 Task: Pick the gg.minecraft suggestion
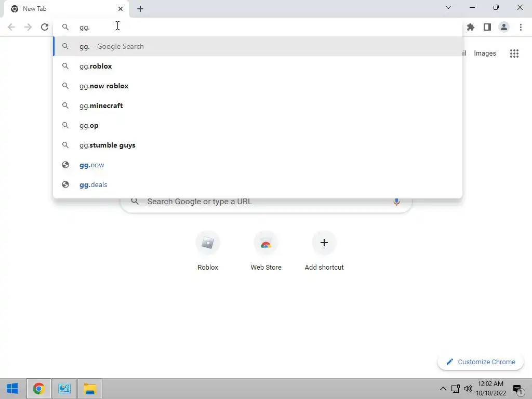click(258, 105)
